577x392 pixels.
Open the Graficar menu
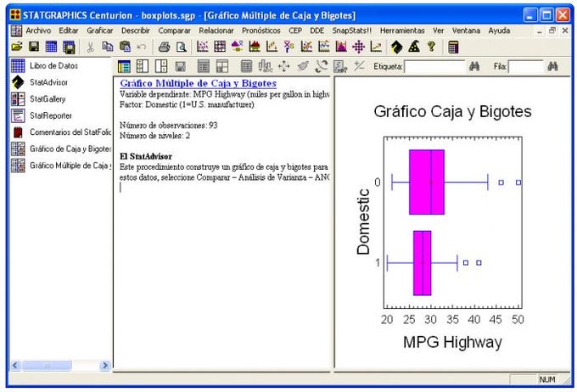coord(100,31)
